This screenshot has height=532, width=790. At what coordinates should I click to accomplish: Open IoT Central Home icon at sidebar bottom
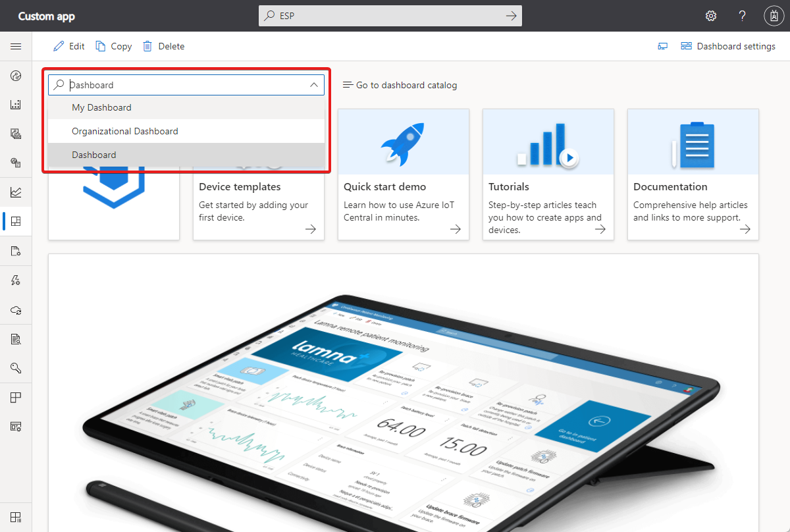(x=16, y=517)
